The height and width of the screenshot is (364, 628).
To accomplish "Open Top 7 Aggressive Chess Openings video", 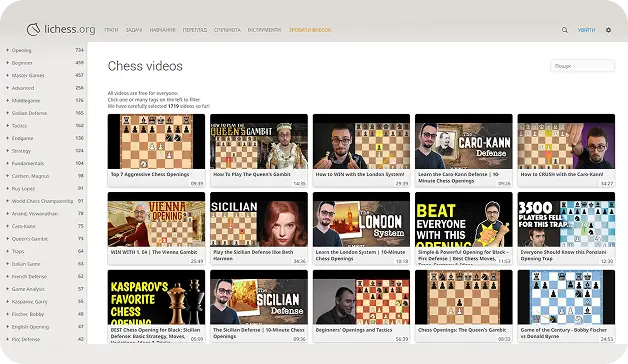I will click(156, 151).
